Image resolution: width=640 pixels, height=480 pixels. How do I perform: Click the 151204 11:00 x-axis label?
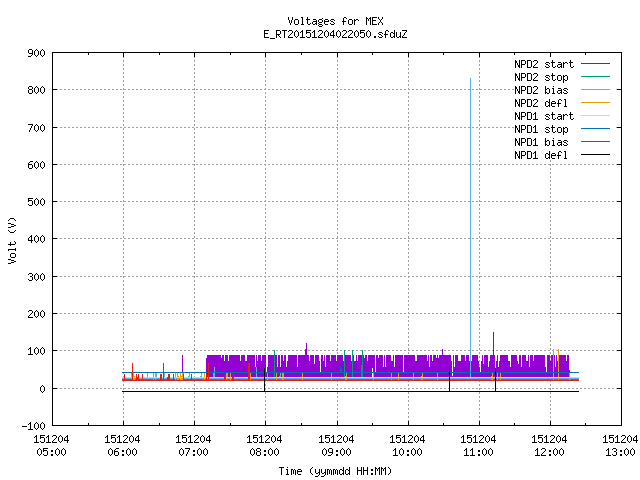pyautogui.click(x=478, y=446)
